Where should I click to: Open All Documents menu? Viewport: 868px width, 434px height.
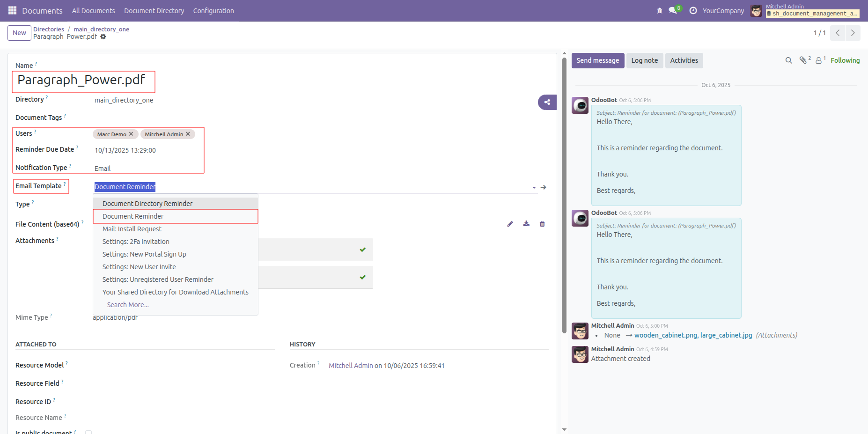[94, 11]
